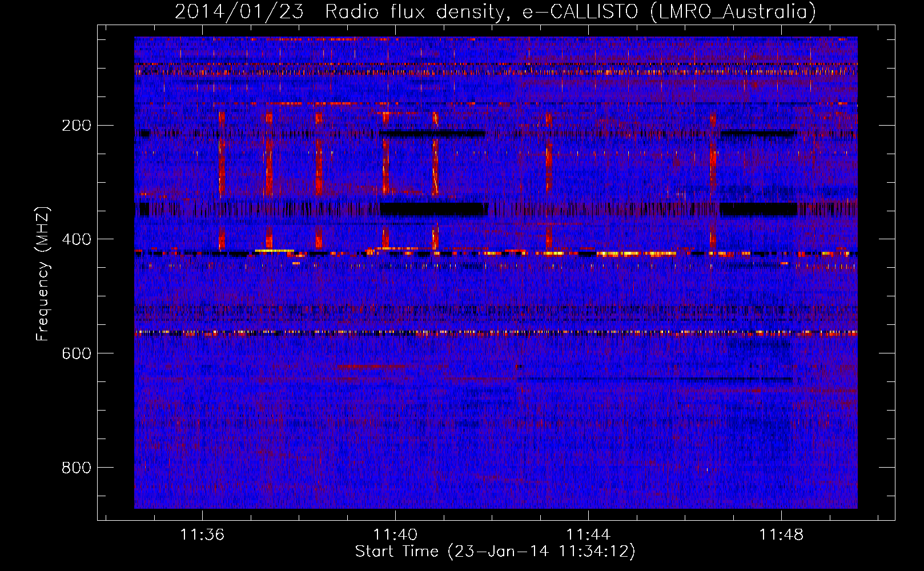Click the 200 frequency tick label
924x571 pixels.
pos(77,125)
